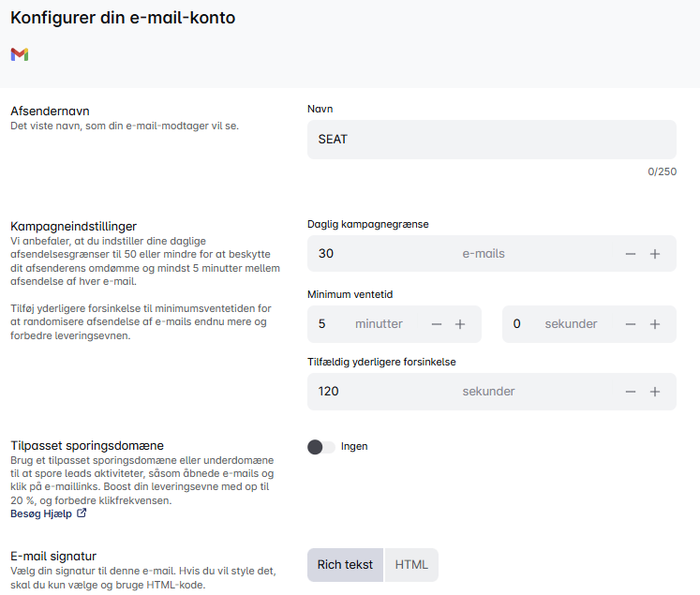This screenshot has width=700, height=595.
Task: Click the Navn sender name input field
Action: point(491,140)
